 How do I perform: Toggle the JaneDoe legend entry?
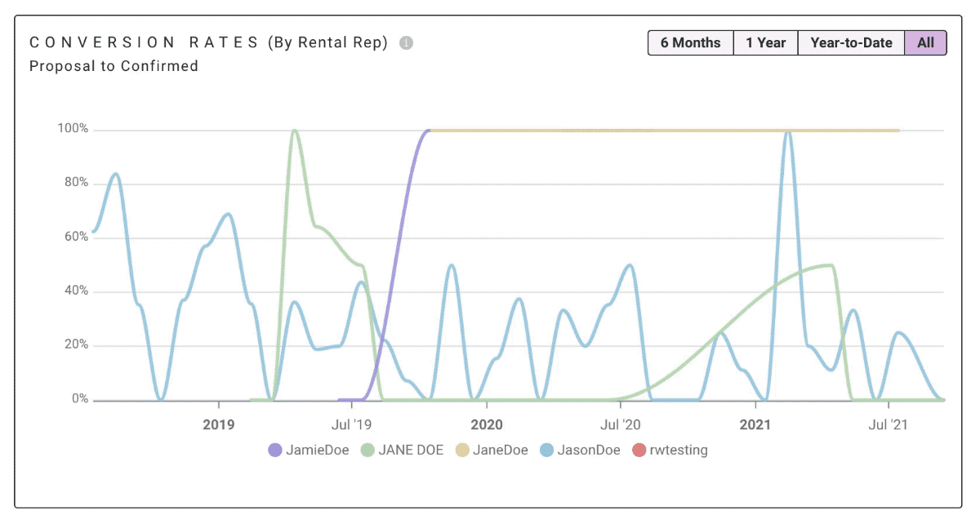pyautogui.click(x=492, y=450)
